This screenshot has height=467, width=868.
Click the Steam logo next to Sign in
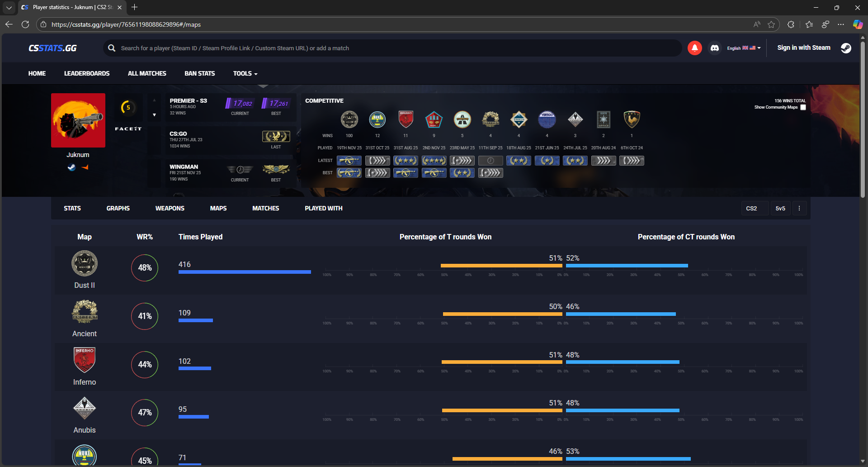click(846, 48)
